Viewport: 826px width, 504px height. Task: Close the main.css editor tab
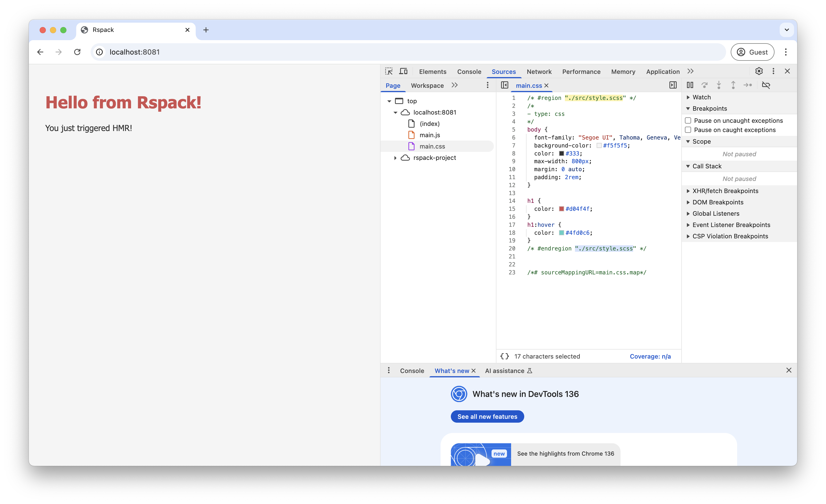coord(546,85)
